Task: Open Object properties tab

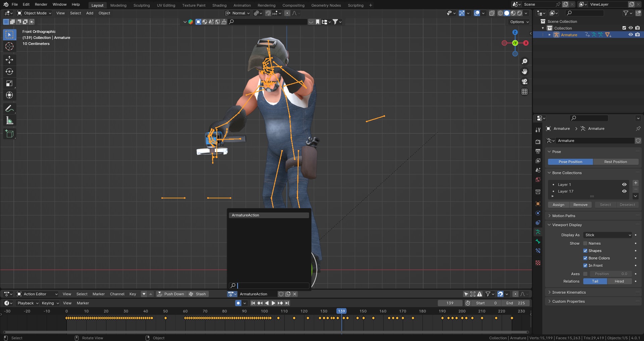Action: pos(538,204)
